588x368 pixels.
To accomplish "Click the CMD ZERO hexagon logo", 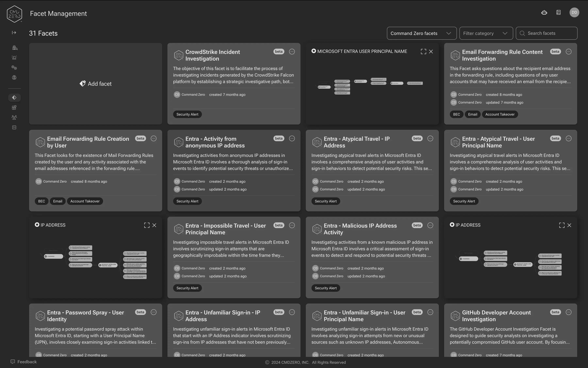I will click(14, 14).
